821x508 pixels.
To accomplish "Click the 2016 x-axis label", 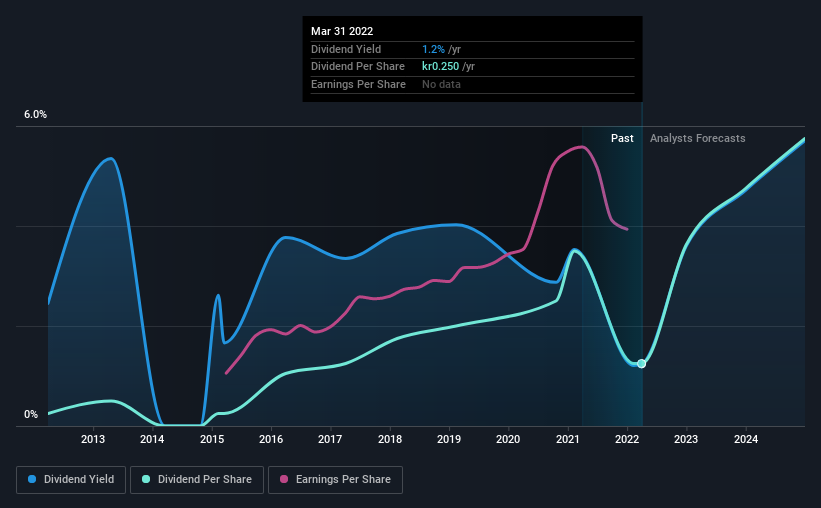I will pos(271,439).
